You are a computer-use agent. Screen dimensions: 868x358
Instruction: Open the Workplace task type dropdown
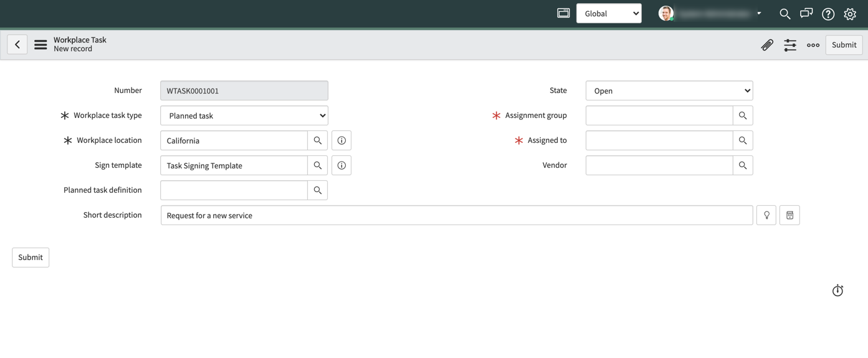[244, 115]
